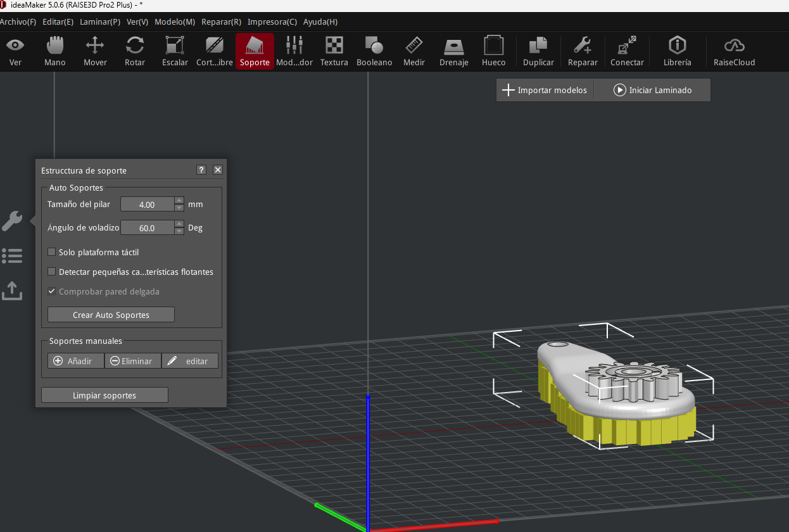Screen dimensions: 789x532
Task: Toggle the Comprobar pared delgada checkbox
Action: pyautogui.click(x=52, y=291)
